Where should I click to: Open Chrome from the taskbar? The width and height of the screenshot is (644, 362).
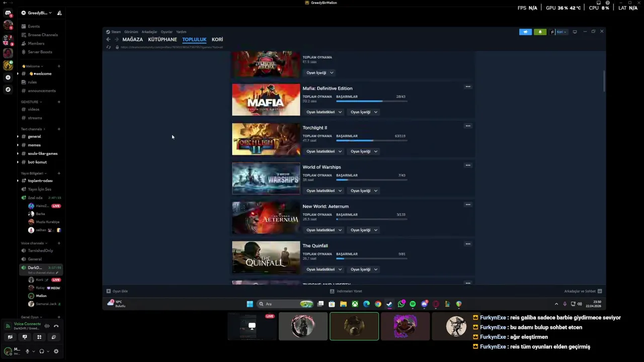coord(378,304)
